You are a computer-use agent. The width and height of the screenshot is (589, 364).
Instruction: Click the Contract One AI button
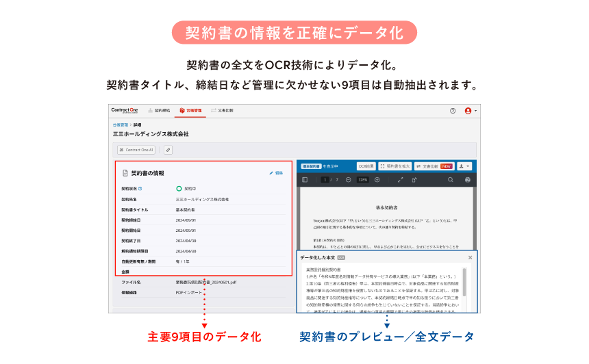point(136,150)
